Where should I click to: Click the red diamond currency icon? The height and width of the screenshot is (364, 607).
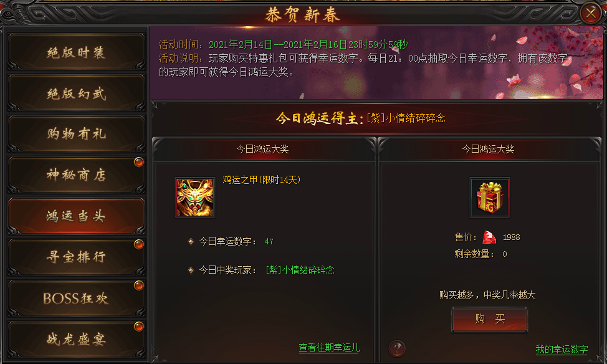click(489, 237)
